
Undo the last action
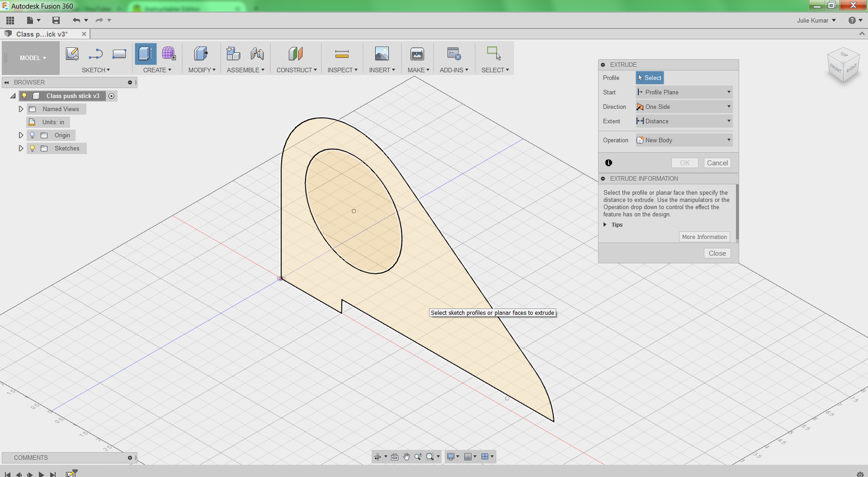[76, 20]
